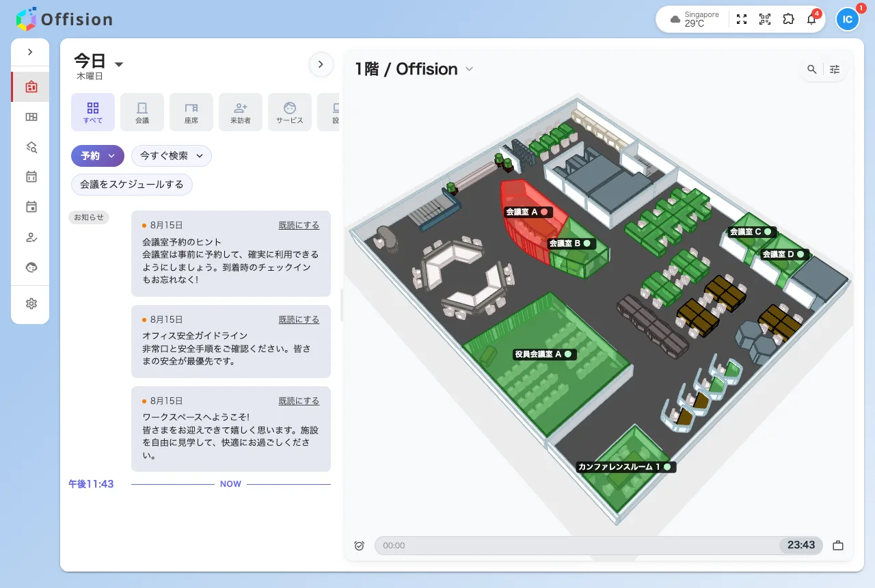The height and width of the screenshot is (588, 875).
Task: Open the space search sidebar icon
Action: (x=31, y=147)
